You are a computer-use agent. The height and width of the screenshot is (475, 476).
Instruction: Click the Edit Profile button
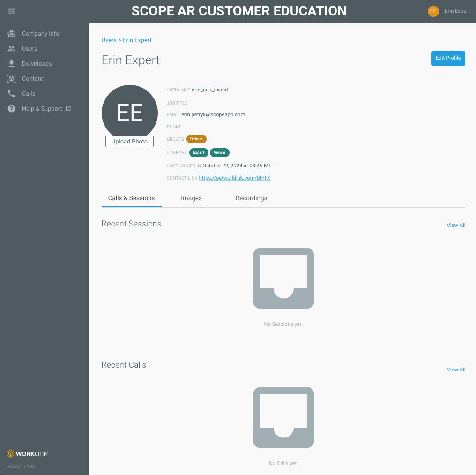[x=448, y=58]
